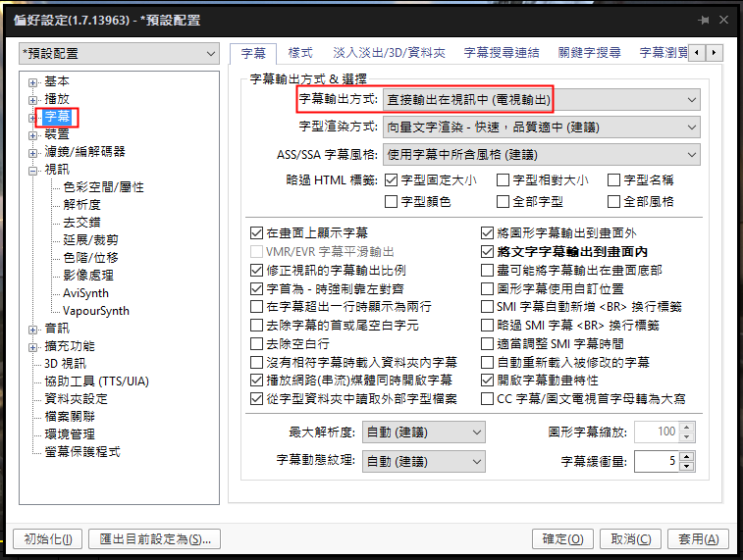Enable 字型顏色 checkbox

391,202
